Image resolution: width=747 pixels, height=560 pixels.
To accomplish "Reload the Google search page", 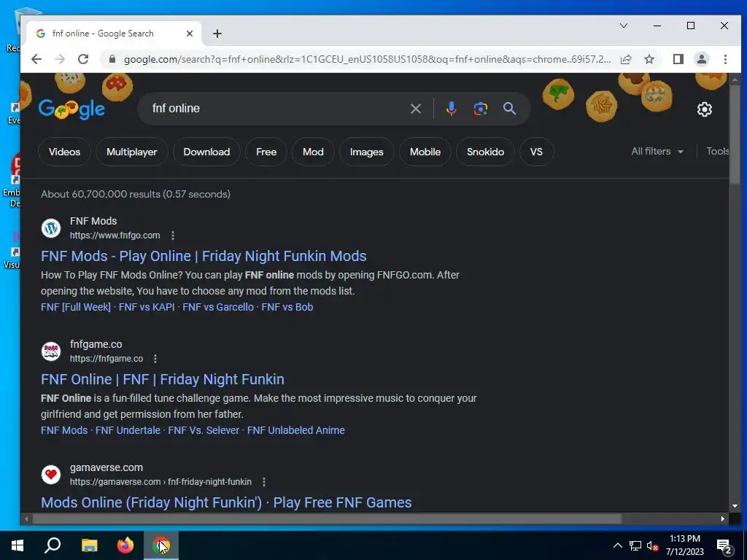I will (x=83, y=59).
